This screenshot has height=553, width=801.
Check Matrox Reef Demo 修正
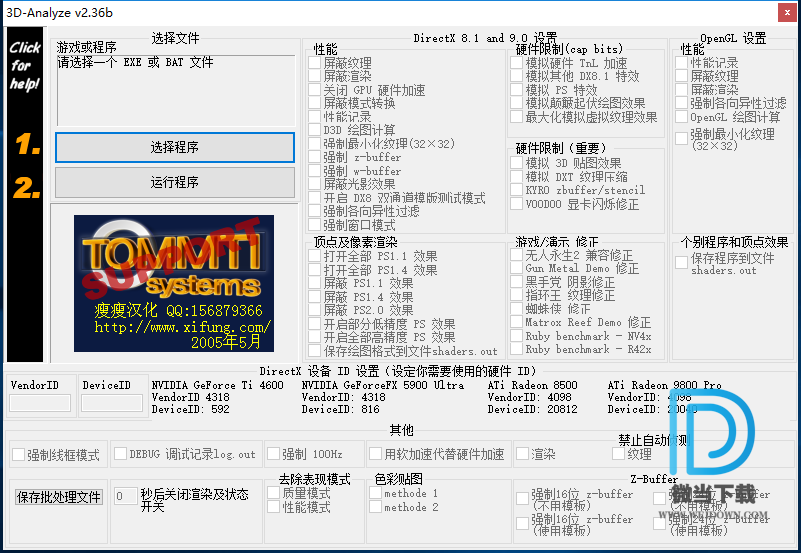pos(516,322)
